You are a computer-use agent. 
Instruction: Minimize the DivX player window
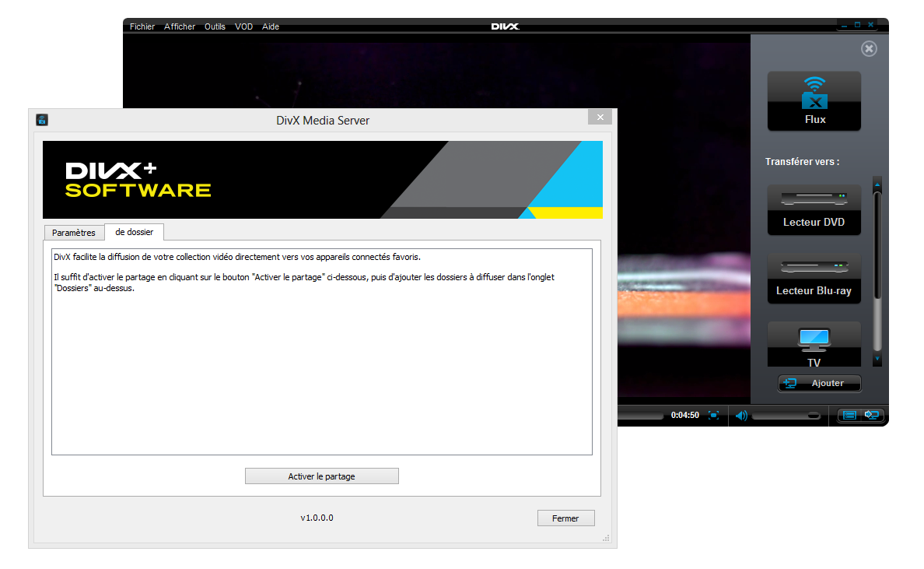[x=844, y=25]
